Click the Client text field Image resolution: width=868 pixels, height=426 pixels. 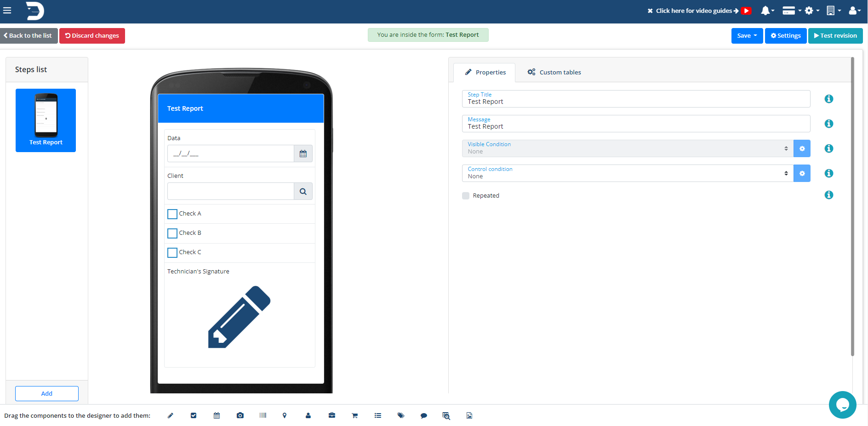click(x=231, y=191)
